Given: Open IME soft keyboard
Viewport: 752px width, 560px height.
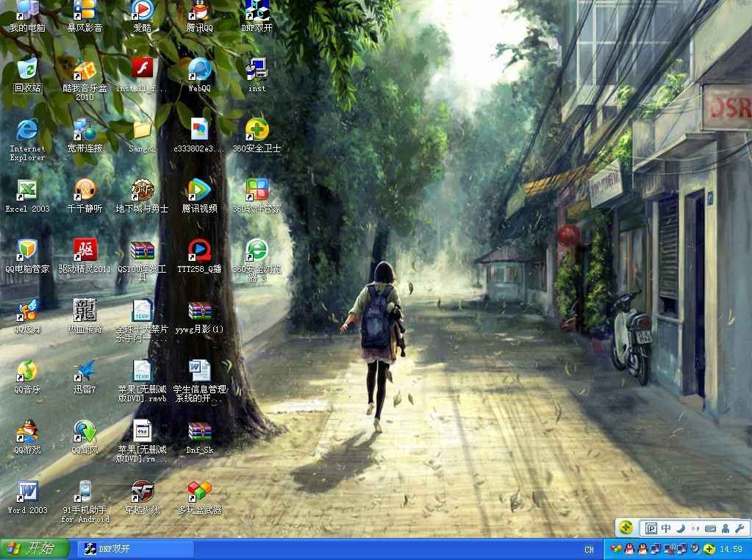Looking at the screenshot, I should point(710,528).
